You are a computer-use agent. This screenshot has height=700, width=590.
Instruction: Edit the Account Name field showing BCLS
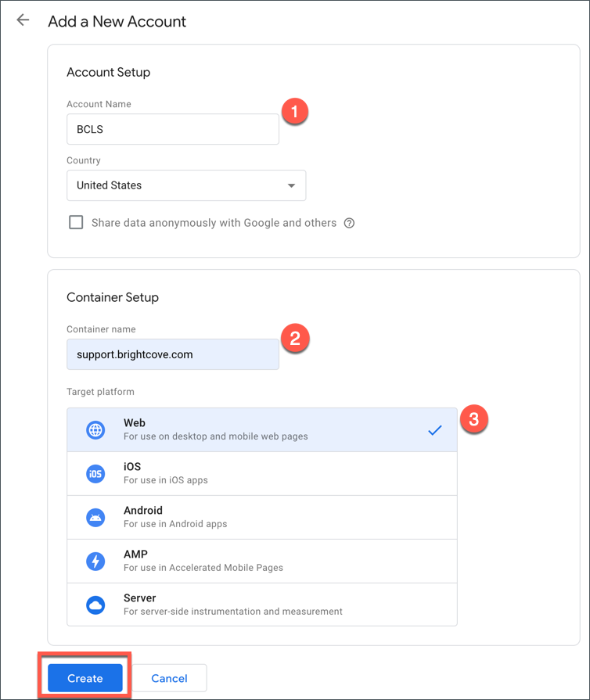pos(172,129)
